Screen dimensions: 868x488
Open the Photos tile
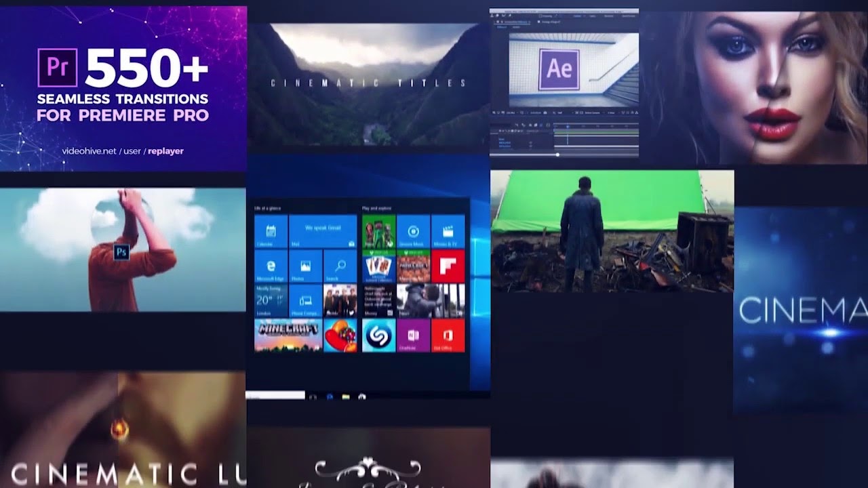[x=305, y=266]
